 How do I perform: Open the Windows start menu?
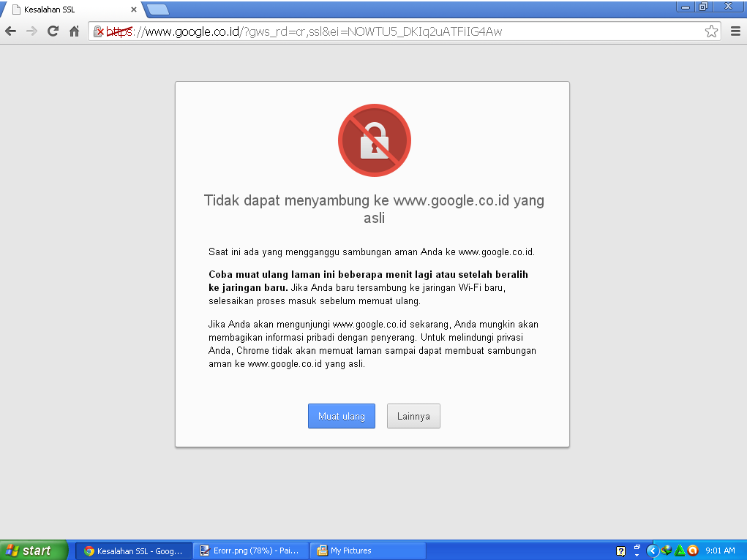34,550
